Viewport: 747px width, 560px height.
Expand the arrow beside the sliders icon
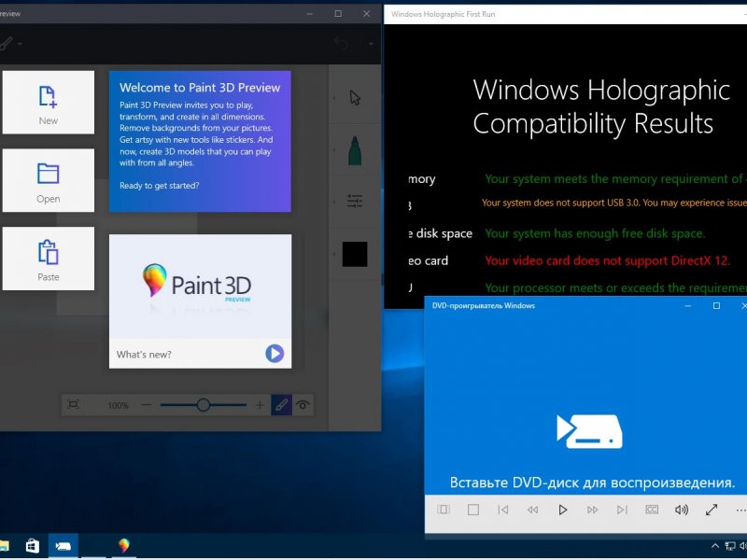pos(334,202)
